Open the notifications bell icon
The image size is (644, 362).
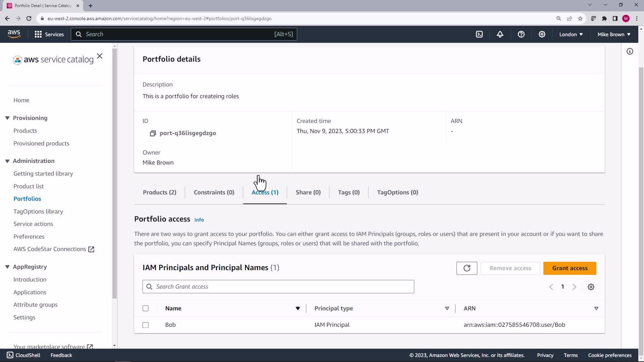(x=500, y=34)
